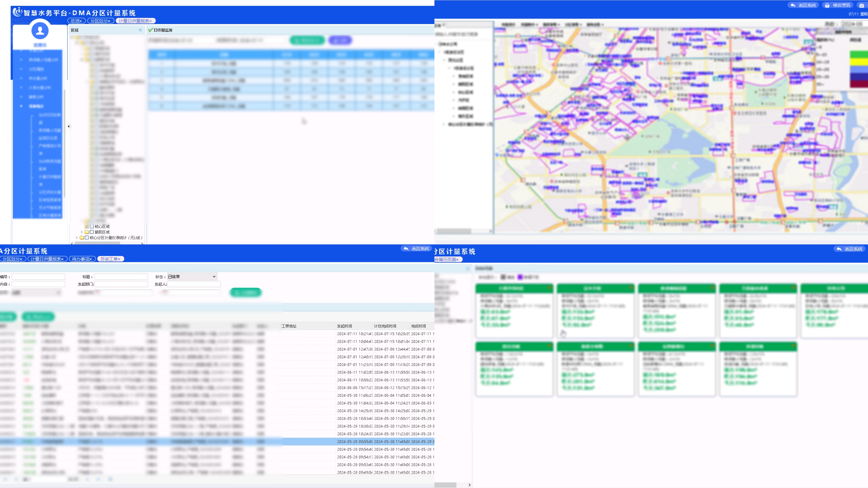
Task: Check the 朝阳区域 checkbox
Action: 92,232
